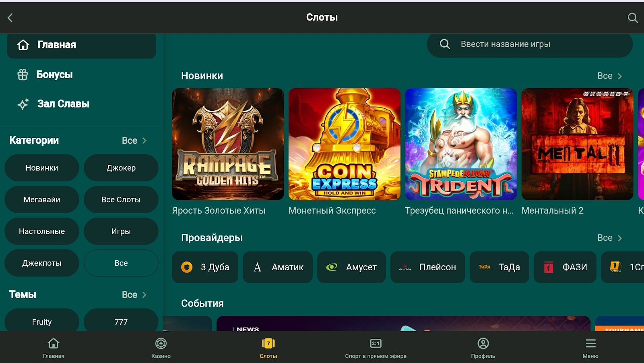The width and height of the screenshot is (644, 363).
Task: Open the Меню hamburger icon
Action: tap(590, 348)
